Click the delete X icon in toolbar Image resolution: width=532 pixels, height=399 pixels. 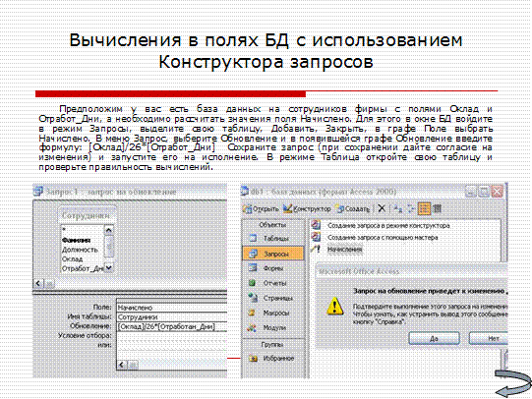(382, 208)
